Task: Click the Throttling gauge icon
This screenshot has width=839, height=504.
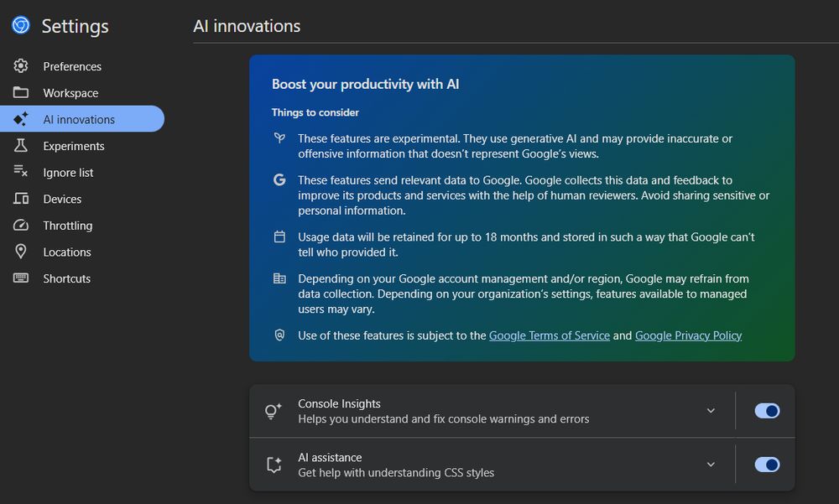Action: [21, 226]
